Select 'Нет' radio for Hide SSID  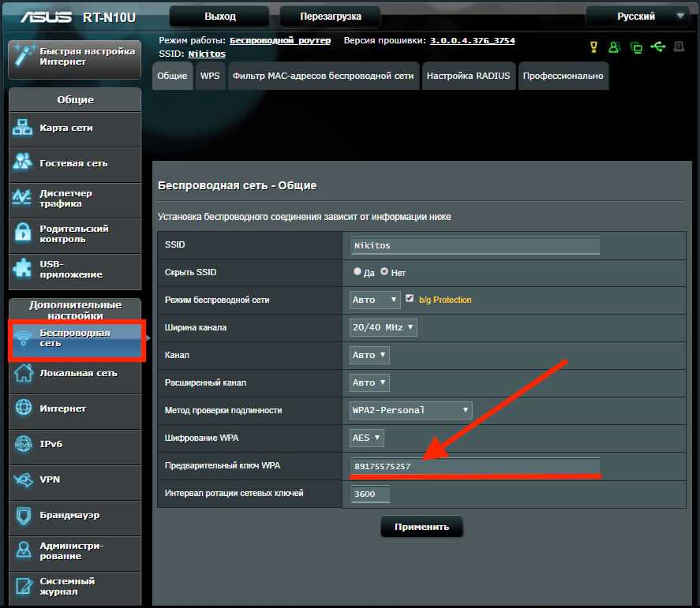click(384, 272)
